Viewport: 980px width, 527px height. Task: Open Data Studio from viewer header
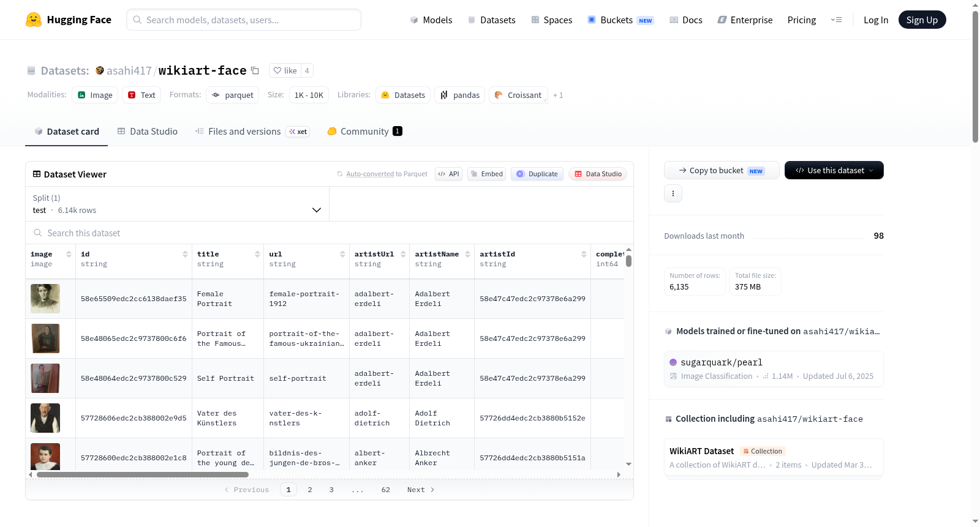[x=598, y=174]
